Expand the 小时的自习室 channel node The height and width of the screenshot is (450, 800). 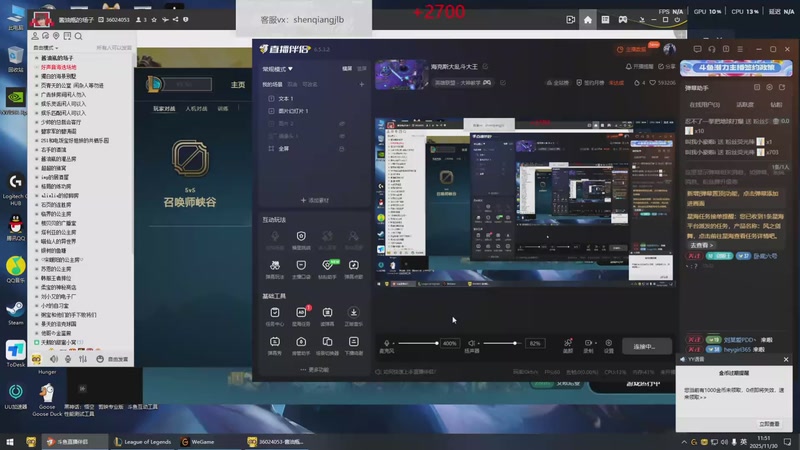click(37, 306)
